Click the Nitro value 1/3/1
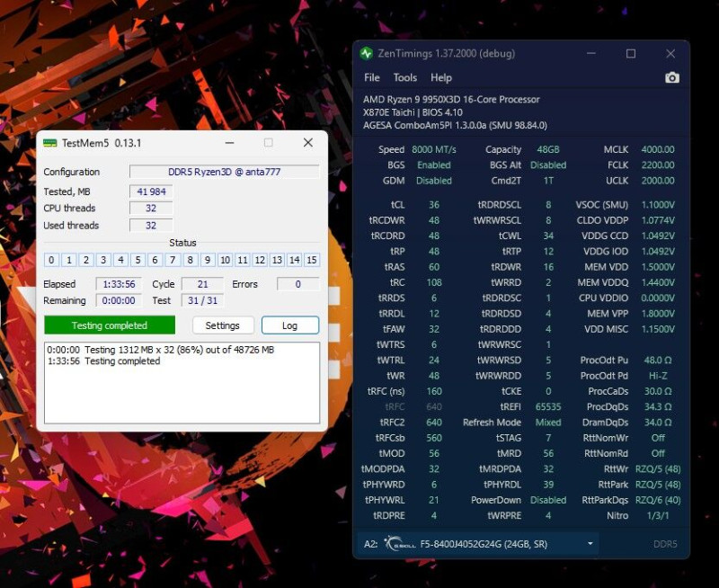The image size is (719, 588). (x=658, y=515)
